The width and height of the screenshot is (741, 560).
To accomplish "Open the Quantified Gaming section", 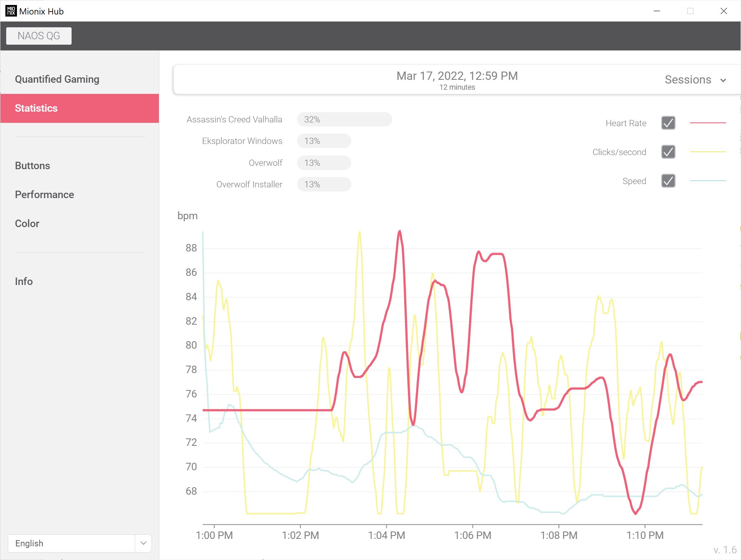I will (x=57, y=79).
